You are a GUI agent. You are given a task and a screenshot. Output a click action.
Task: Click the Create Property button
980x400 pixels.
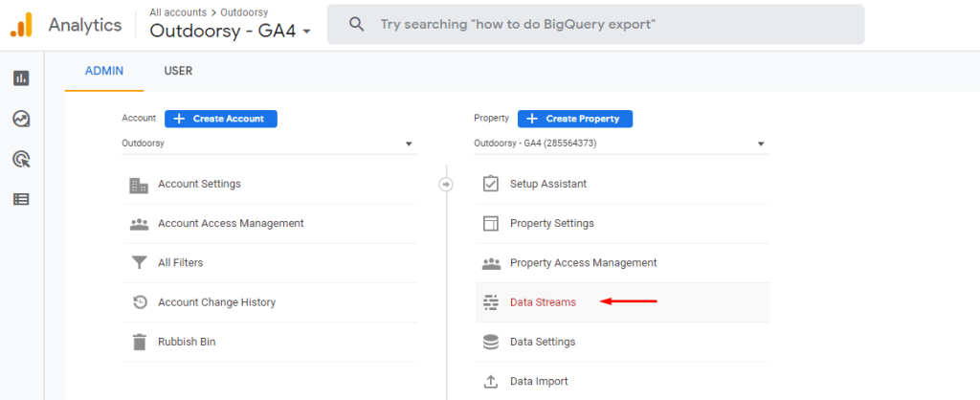point(575,119)
